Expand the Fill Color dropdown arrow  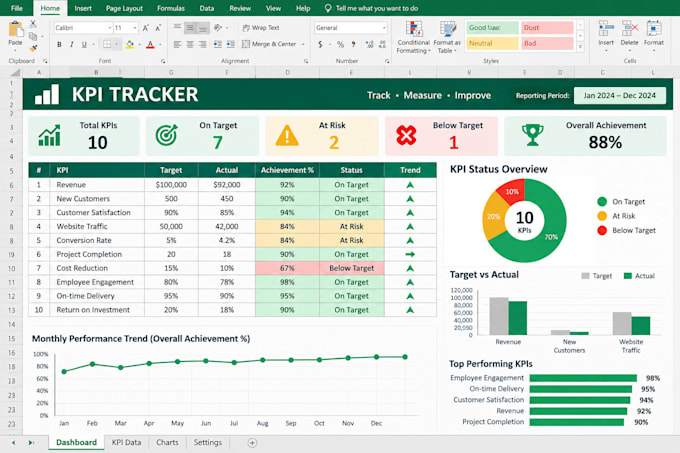tap(139, 44)
